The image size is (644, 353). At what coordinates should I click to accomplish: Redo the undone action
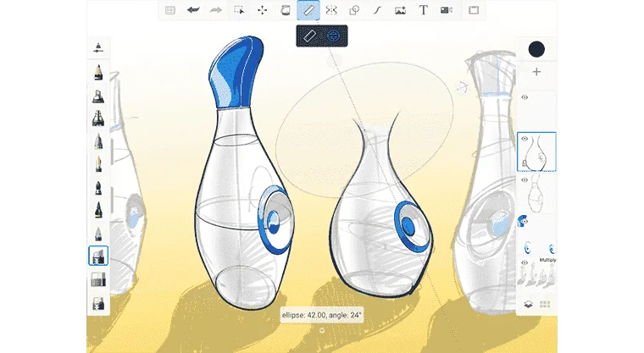[x=215, y=10]
